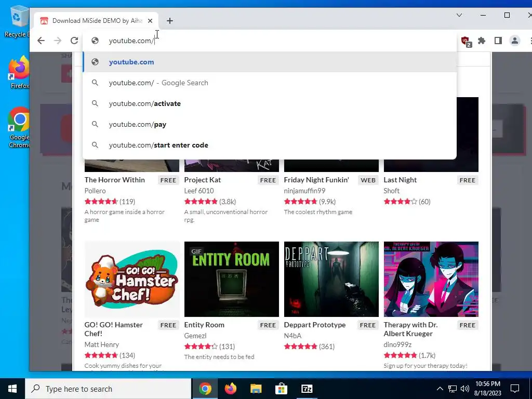Focus the address bar containing youtube.com/
This screenshot has height=399, width=532.
pyautogui.click(x=270, y=41)
